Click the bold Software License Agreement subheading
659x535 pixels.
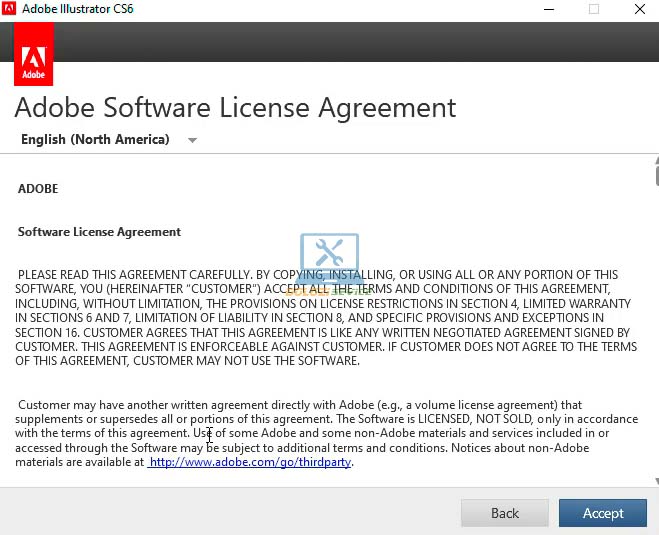(x=99, y=232)
